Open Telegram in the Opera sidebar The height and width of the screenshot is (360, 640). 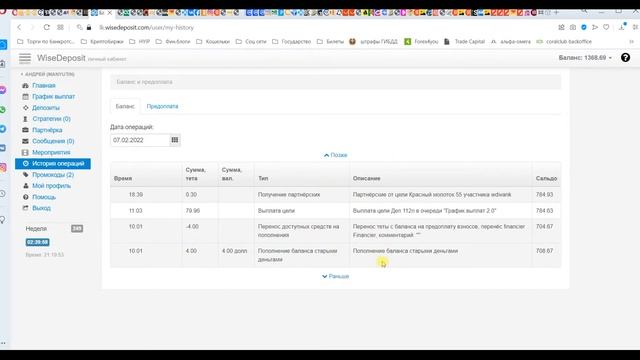pos(3,129)
